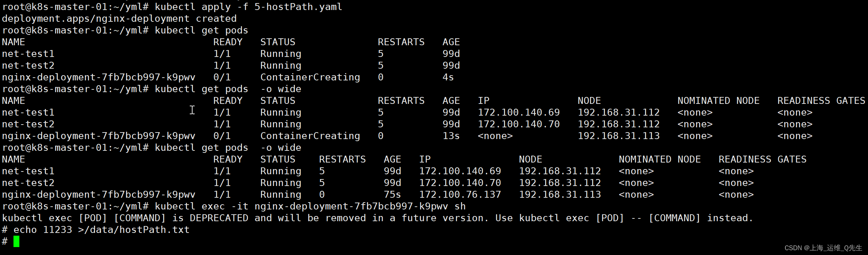
Task: Click the word "DEPRECATED" in the warning line
Action: [219, 218]
